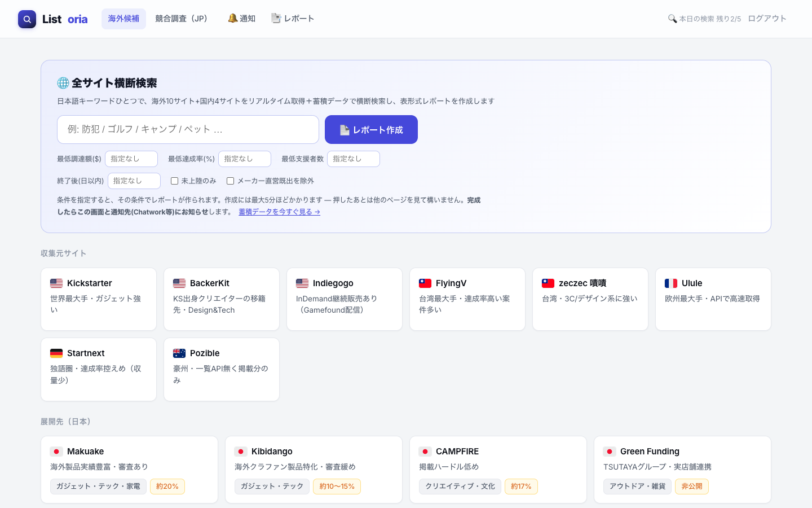This screenshot has height=508, width=812.
Task: Click the 展開先（日本） section heading
Action: (65, 422)
